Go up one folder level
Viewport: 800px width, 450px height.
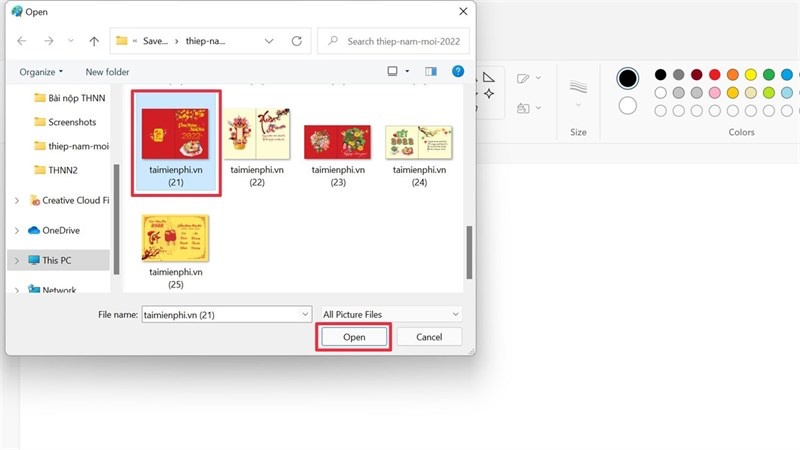[94, 41]
